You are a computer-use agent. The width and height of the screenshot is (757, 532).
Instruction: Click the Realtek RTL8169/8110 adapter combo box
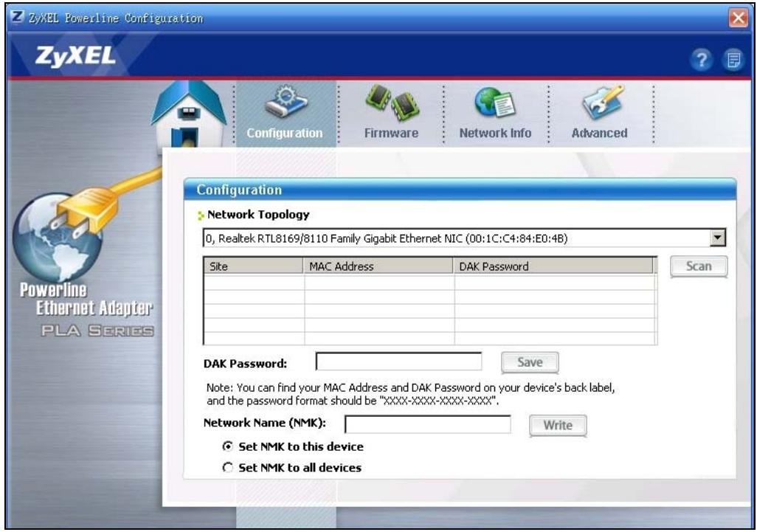pyautogui.click(x=464, y=238)
